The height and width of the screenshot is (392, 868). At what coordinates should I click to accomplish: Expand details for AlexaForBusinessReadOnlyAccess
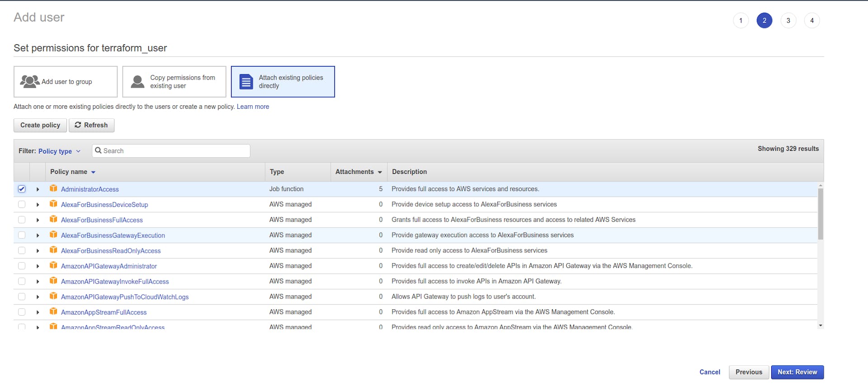click(x=38, y=251)
